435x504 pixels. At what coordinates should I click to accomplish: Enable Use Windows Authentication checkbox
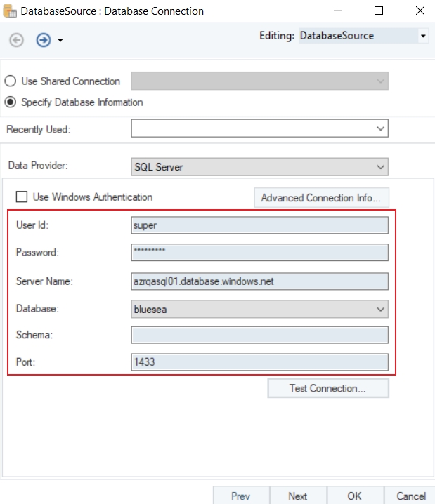coord(22,197)
